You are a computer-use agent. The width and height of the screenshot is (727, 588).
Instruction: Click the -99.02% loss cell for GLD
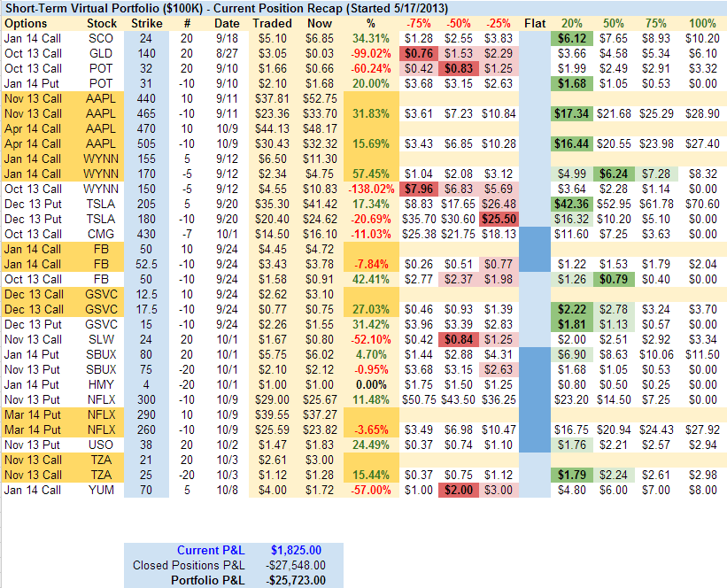[370, 53]
